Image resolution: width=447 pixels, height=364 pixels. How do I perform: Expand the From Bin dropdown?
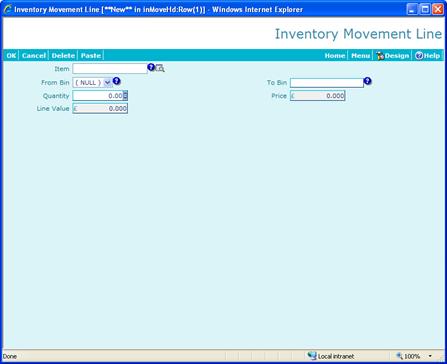[x=108, y=83]
